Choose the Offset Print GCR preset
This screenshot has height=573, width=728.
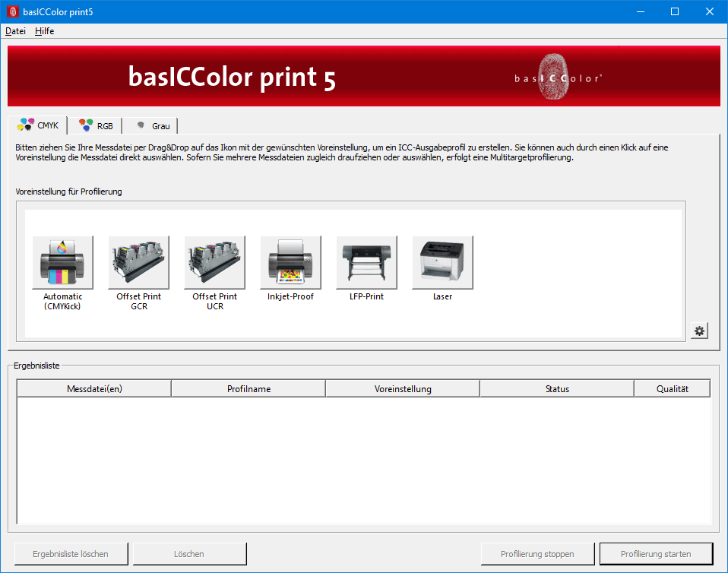point(138,262)
